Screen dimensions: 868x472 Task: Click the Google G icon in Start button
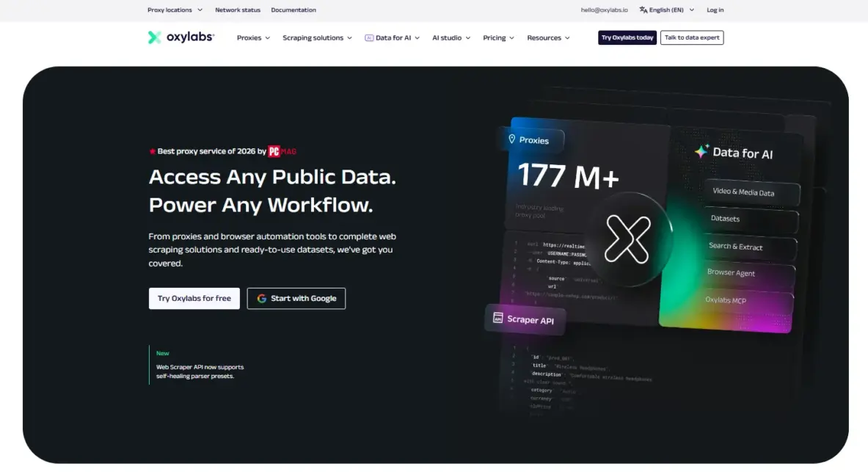coord(262,299)
